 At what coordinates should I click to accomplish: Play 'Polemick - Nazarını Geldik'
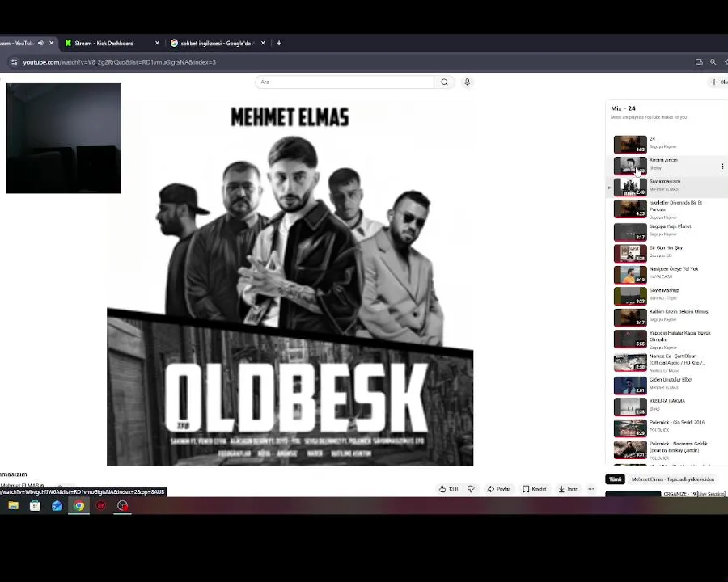click(x=667, y=449)
